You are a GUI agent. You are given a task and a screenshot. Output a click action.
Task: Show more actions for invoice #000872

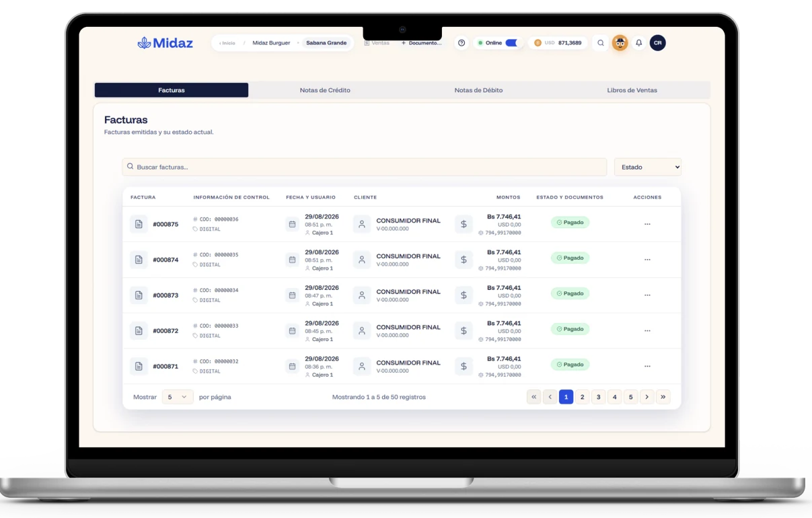647,331
